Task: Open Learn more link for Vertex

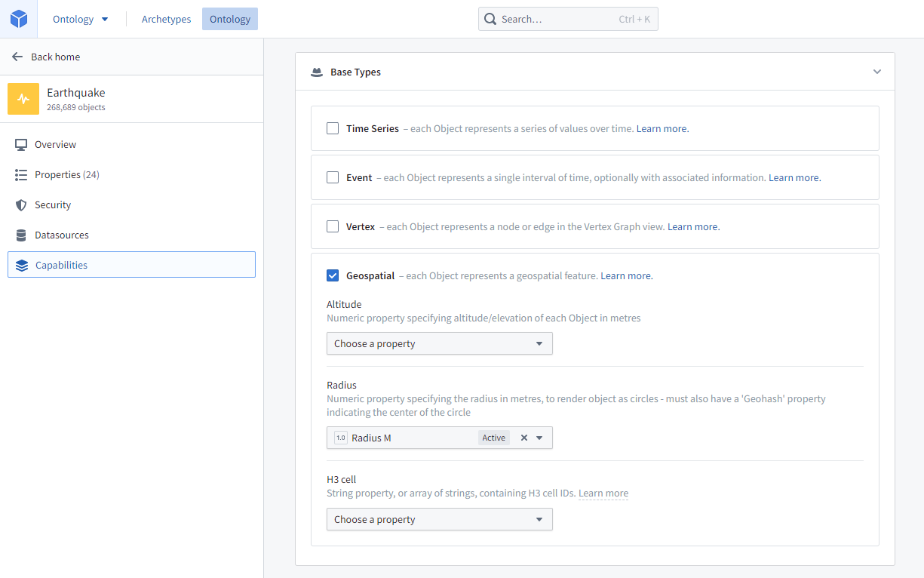Action: click(x=693, y=226)
